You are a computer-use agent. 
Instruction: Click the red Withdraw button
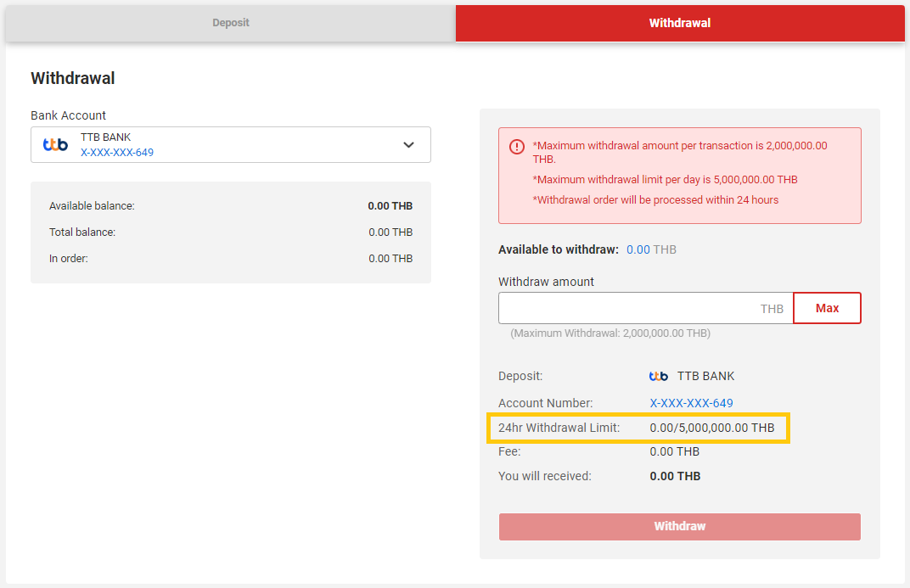tap(680, 527)
